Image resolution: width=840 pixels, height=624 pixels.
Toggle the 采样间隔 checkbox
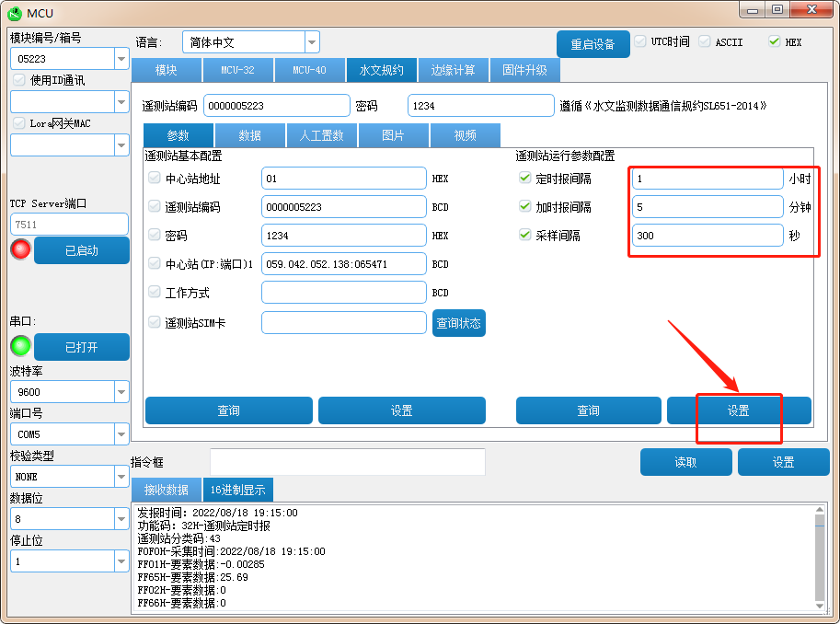[x=525, y=235]
